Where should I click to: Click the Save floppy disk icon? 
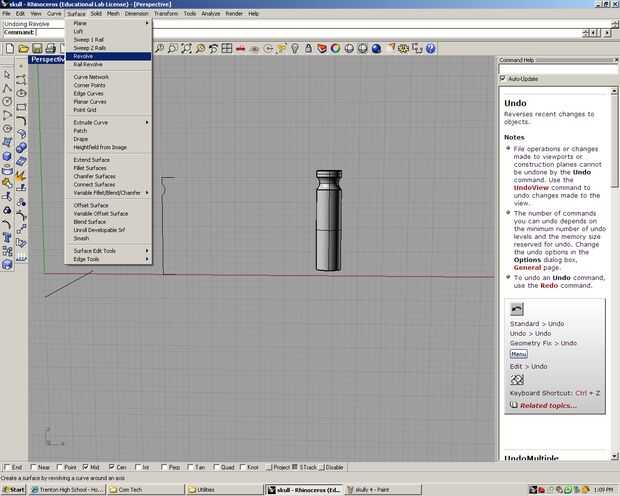click(x=37, y=49)
